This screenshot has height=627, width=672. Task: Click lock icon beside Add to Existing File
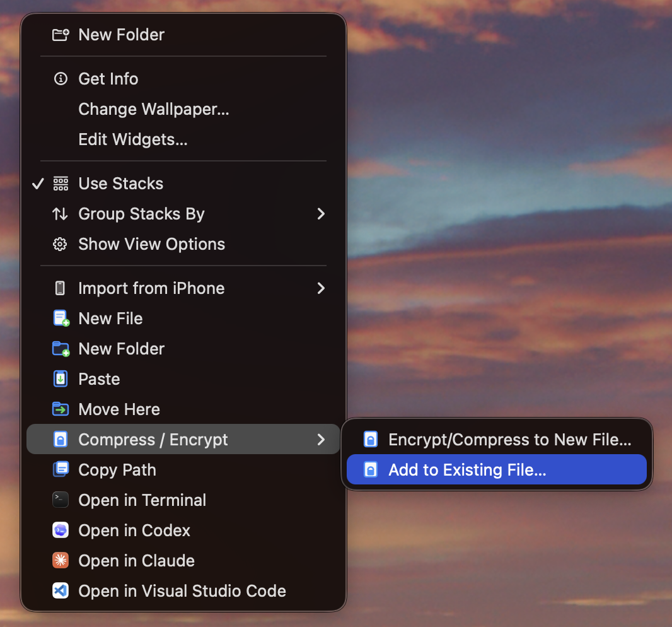tap(371, 469)
